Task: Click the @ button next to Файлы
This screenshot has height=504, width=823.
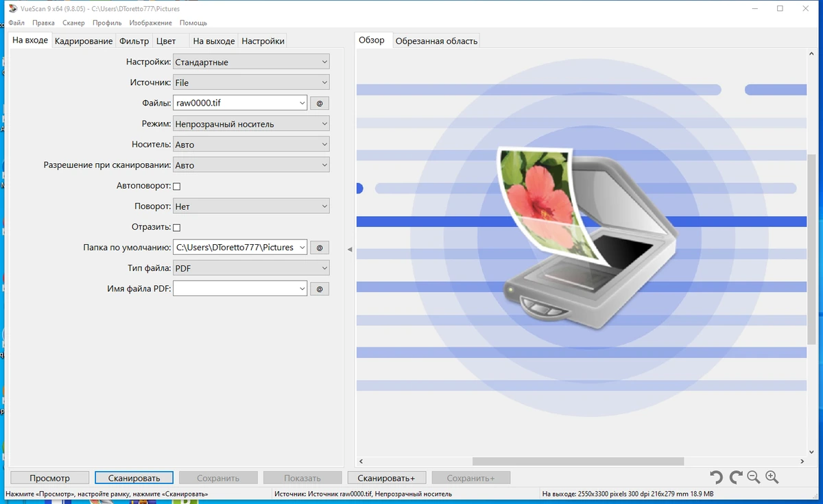Action: coord(320,104)
